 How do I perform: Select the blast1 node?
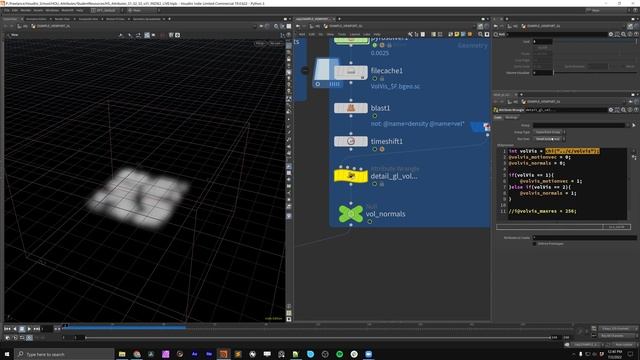tap(351, 108)
